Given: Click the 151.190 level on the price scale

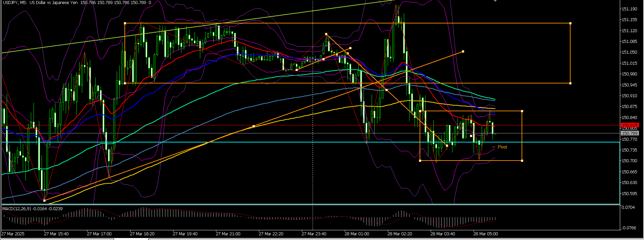Looking at the screenshot, I should pos(629,9).
